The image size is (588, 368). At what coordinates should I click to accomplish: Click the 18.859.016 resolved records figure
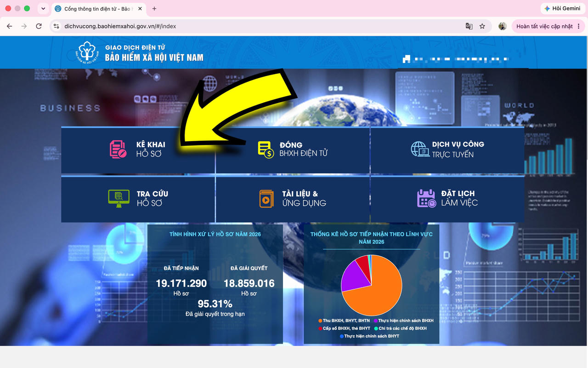[x=249, y=283]
